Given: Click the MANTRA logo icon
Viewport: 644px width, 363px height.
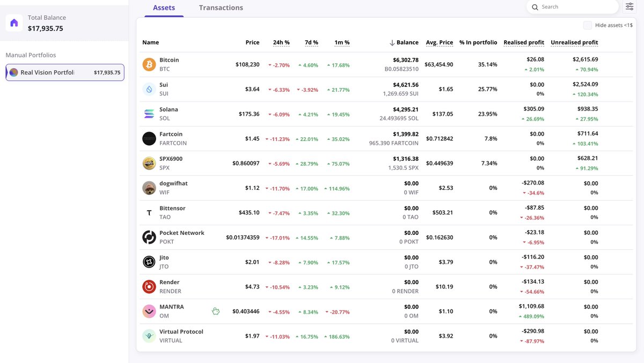Looking at the screenshot, I should pyautogui.click(x=149, y=311).
